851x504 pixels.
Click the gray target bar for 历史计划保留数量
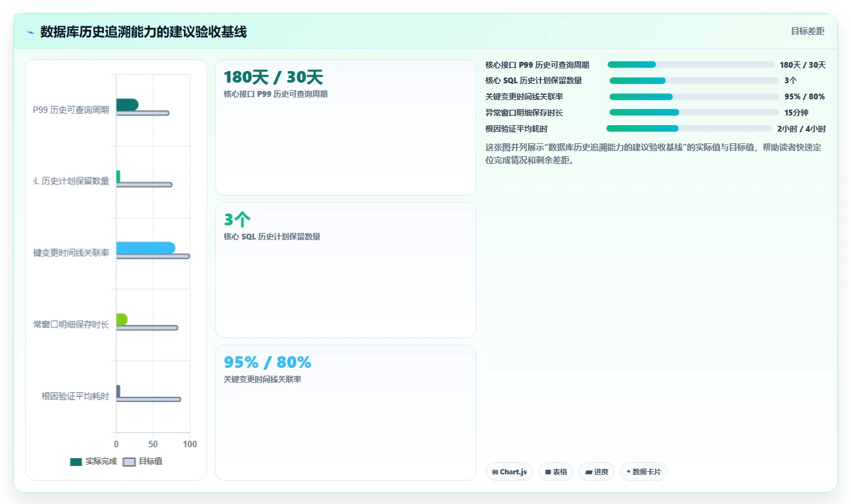point(144,185)
